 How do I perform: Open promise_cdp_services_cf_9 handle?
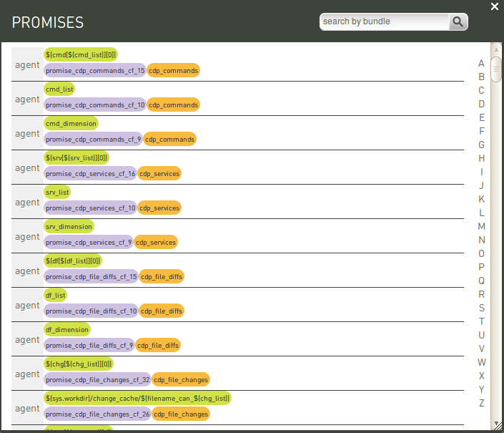point(89,242)
